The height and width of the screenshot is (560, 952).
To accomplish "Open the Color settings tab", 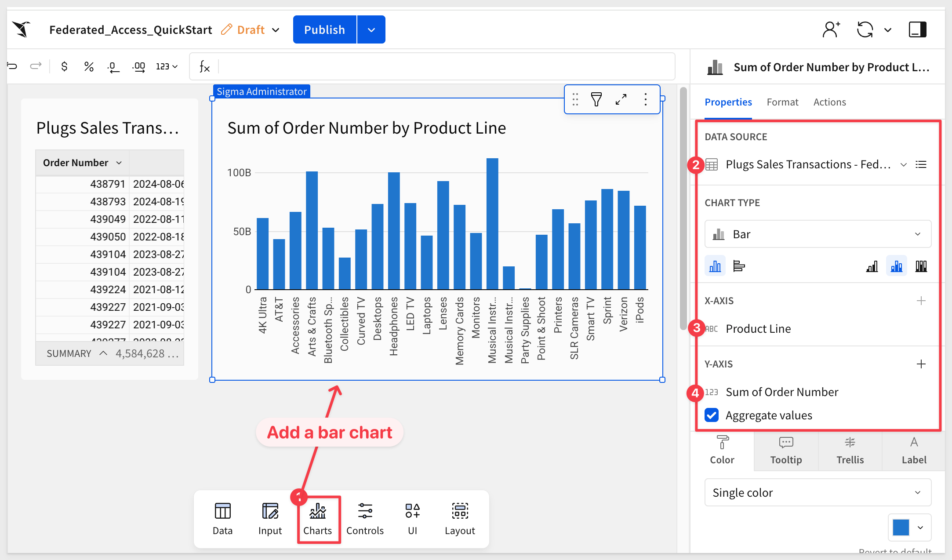I will point(722,451).
